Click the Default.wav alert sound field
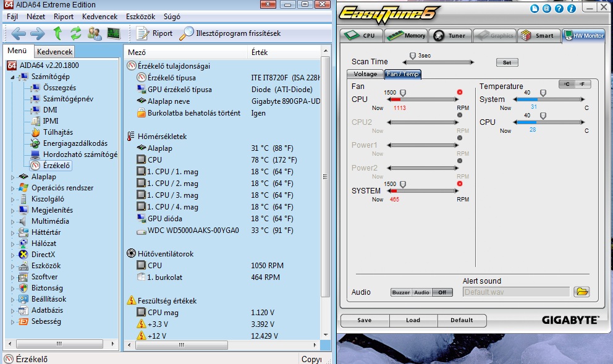The width and height of the screenshot is (613, 364). pyautogui.click(x=516, y=292)
